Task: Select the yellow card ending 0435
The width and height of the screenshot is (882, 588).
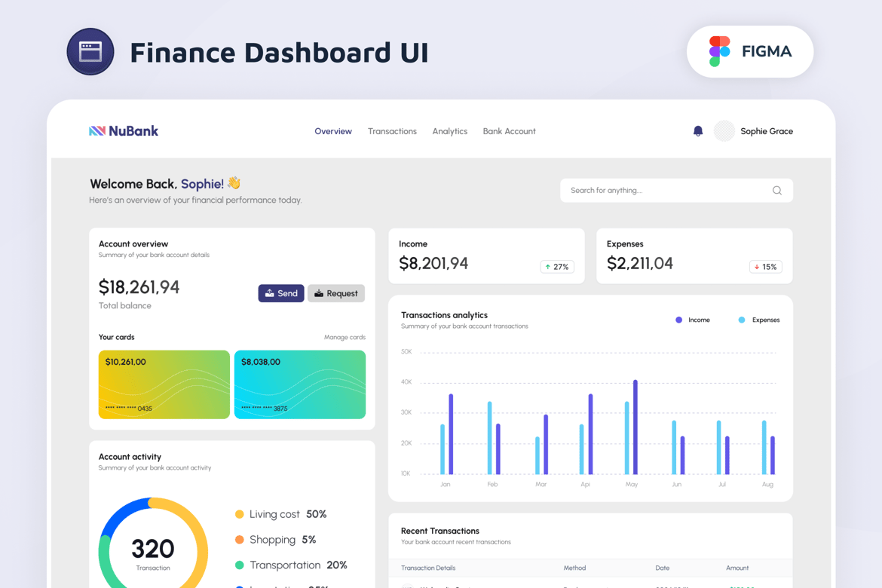Action: pos(164,384)
